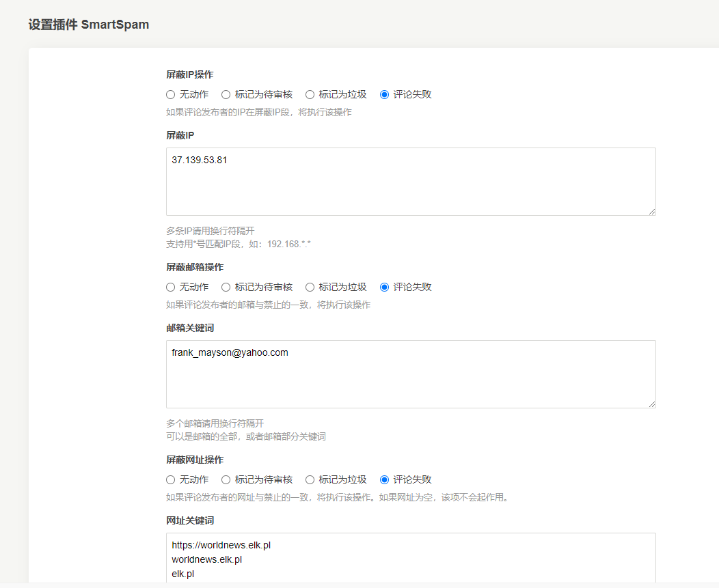Image resolution: width=719 pixels, height=588 pixels.
Task: Click the 设置插件 SmartSpam page heading
Action: [x=89, y=25]
